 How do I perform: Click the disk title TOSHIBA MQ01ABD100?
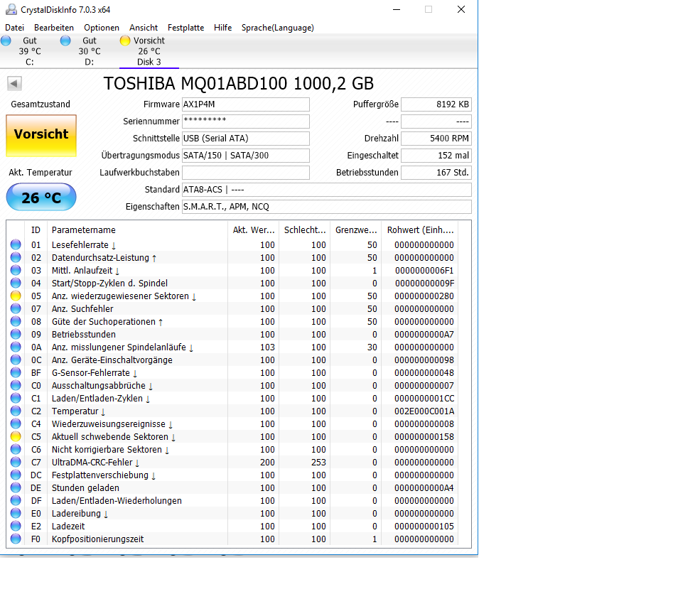click(238, 83)
